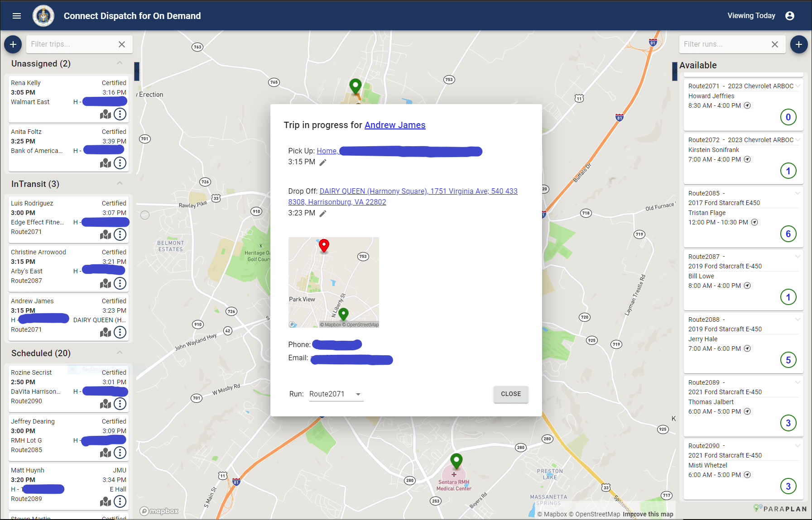Open the DAIRY QUEEN drop off link

[403, 196]
